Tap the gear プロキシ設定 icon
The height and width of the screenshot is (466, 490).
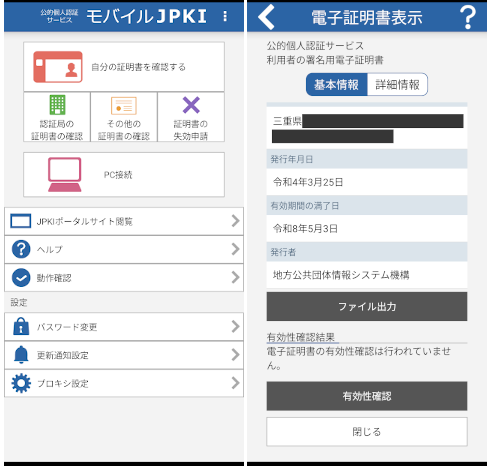(x=21, y=383)
